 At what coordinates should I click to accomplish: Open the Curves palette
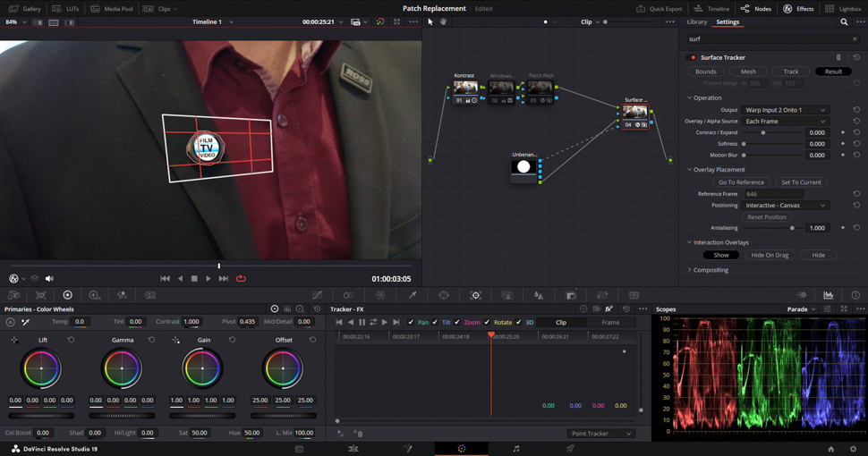317,296
